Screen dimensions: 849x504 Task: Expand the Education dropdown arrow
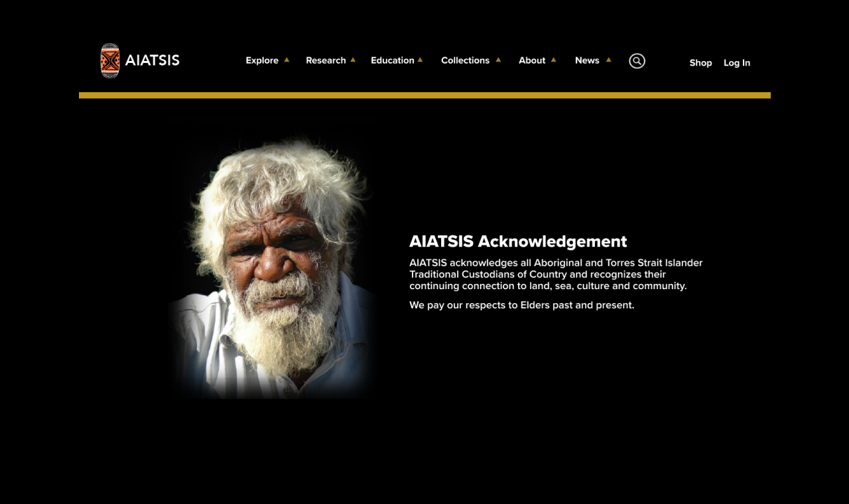tap(419, 59)
